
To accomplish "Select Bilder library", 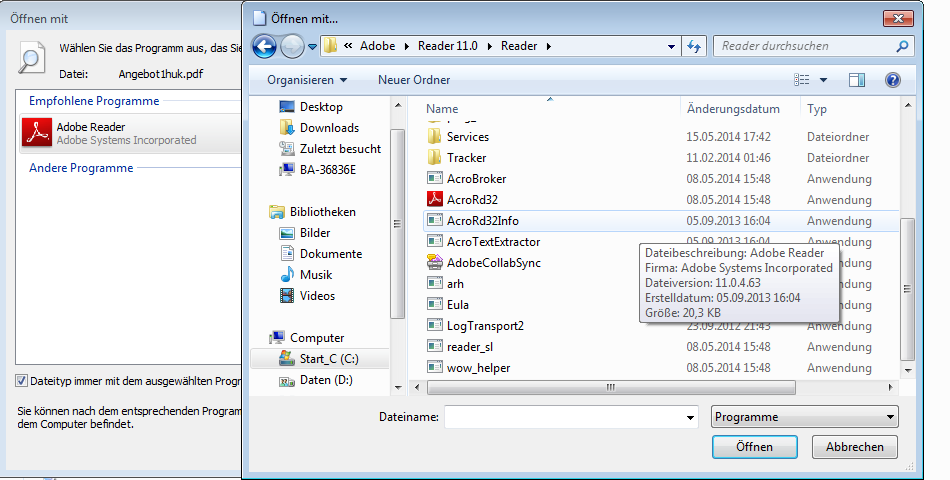I will pos(305,233).
